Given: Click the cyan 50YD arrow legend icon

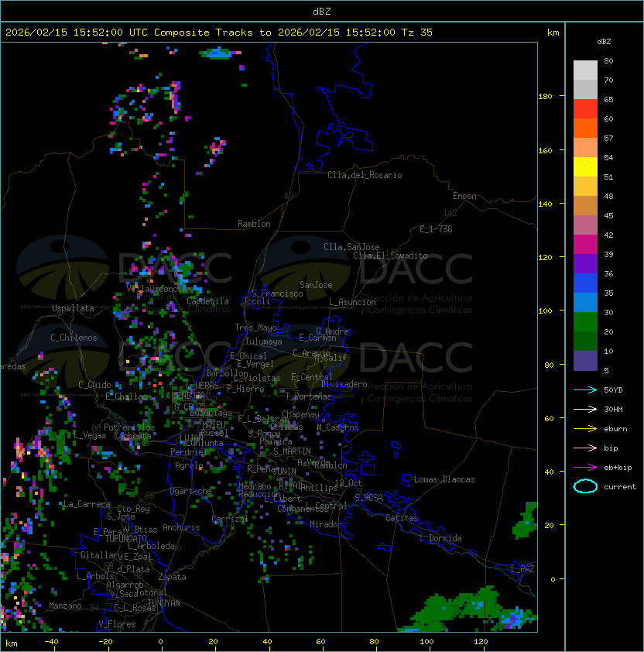Looking at the screenshot, I should coord(585,390).
